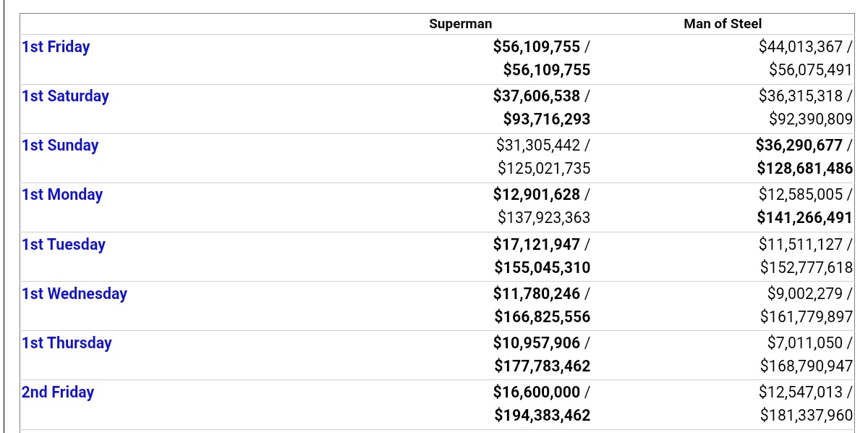This screenshot has width=868, height=433.
Task: Click the Superman column header
Action: tap(461, 24)
